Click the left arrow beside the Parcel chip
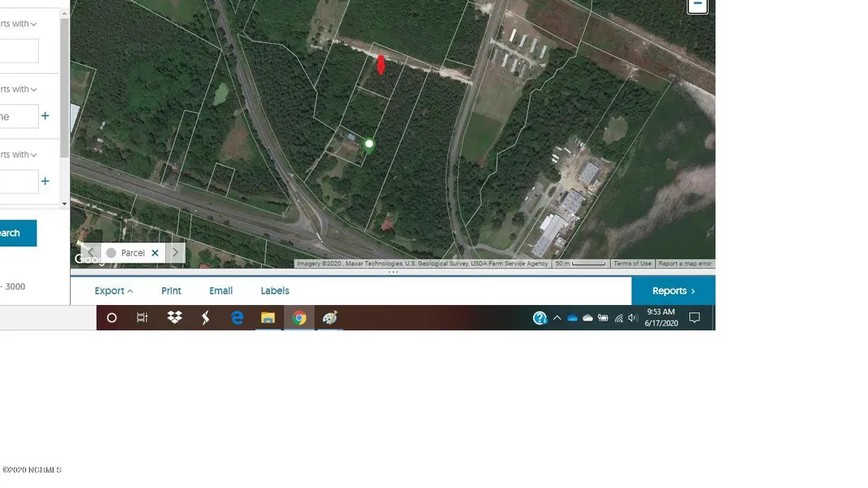 tap(90, 253)
